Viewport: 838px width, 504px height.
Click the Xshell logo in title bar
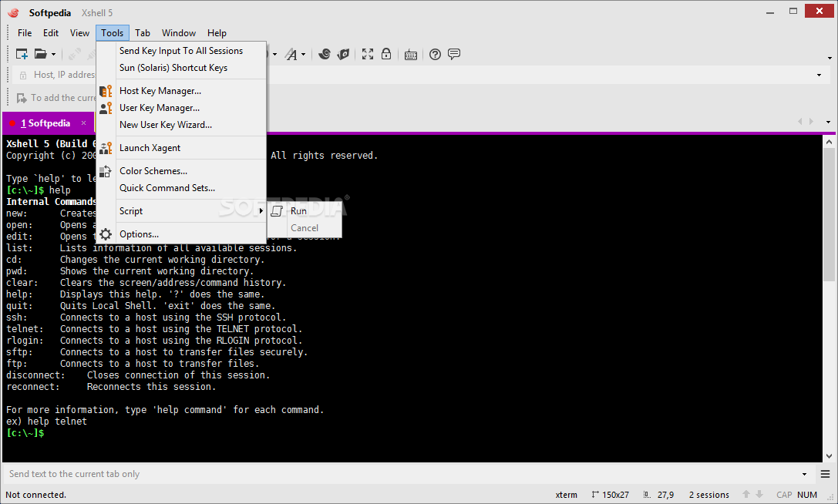[x=13, y=12]
